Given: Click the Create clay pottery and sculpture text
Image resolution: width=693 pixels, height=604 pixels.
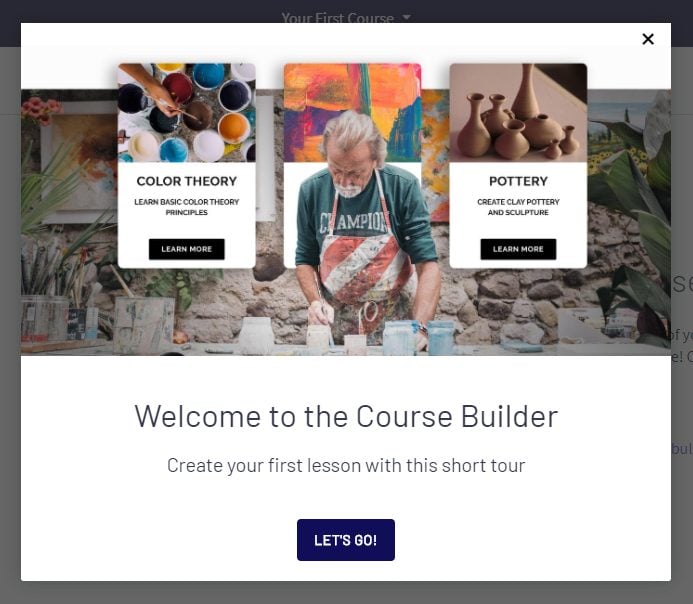Looking at the screenshot, I should [x=518, y=207].
